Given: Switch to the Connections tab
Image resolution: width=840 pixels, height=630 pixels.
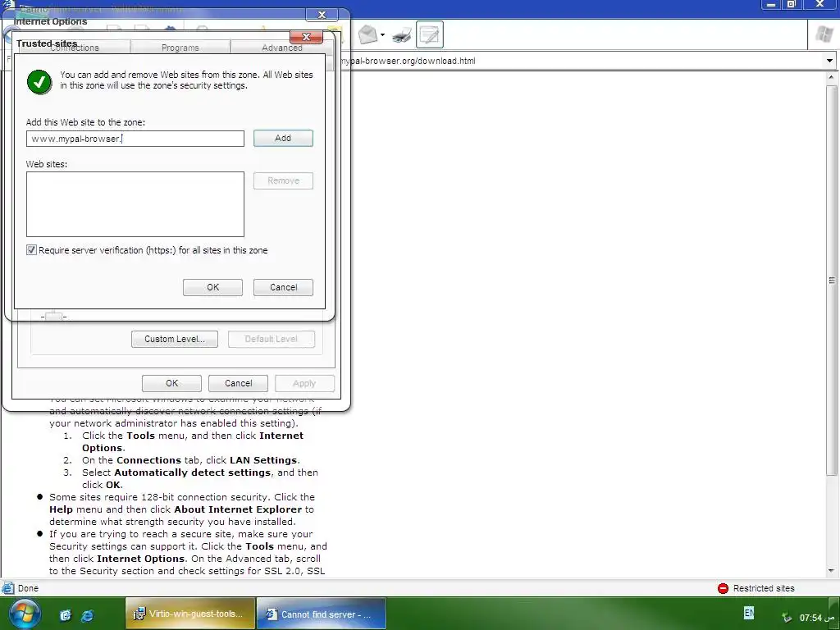Looking at the screenshot, I should (75, 48).
